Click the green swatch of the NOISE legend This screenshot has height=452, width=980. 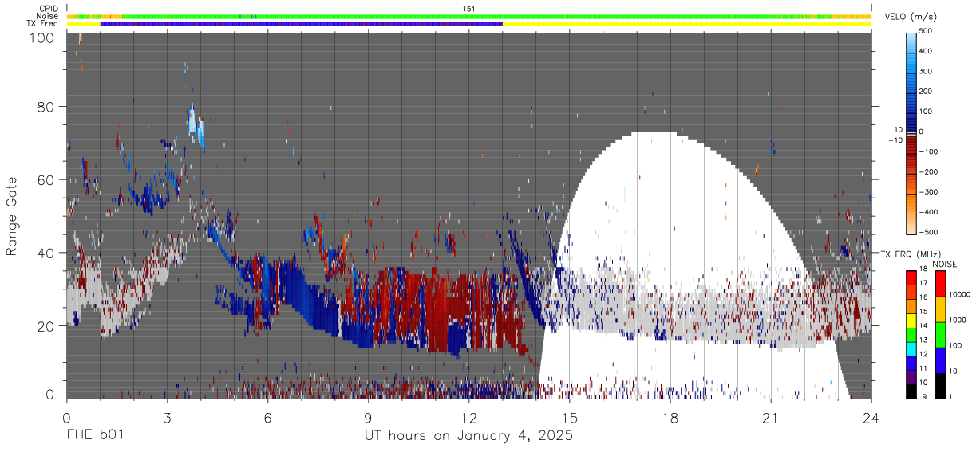pyautogui.click(x=940, y=333)
